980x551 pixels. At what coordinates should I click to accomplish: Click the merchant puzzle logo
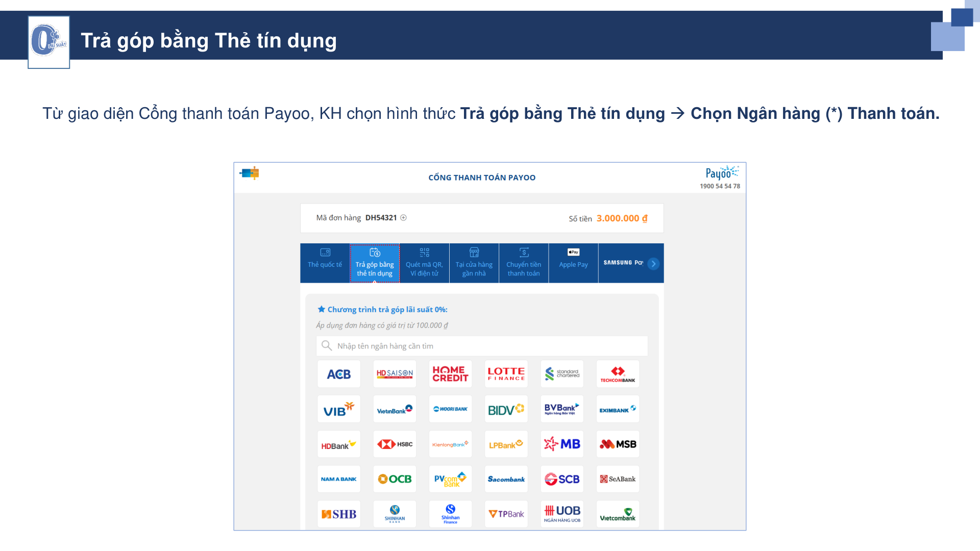(250, 173)
